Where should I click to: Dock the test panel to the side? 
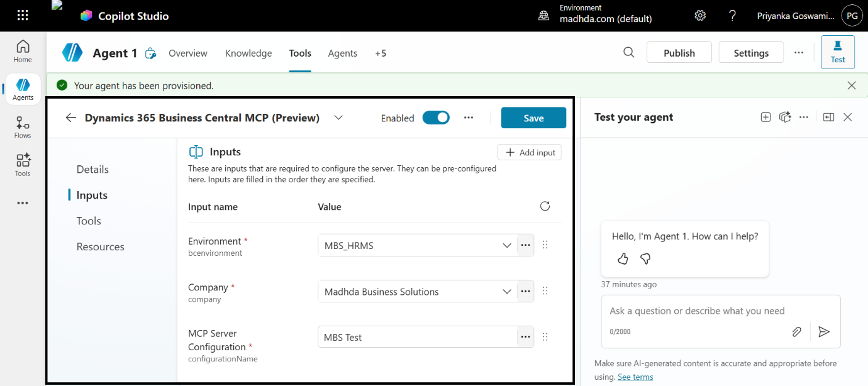tap(828, 117)
